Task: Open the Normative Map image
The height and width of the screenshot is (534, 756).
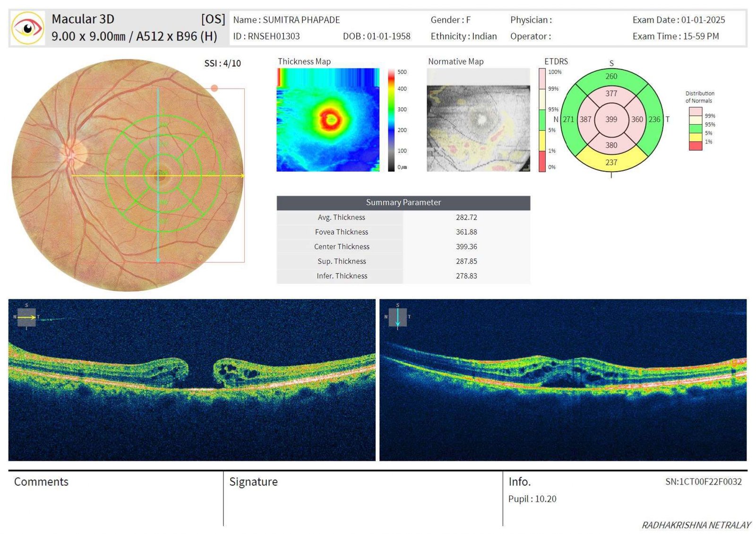Action: pos(478,119)
